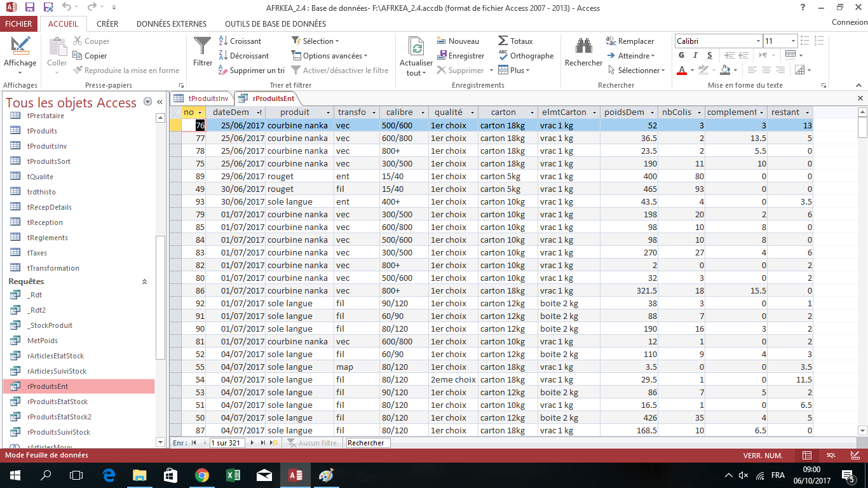Switch to the CRÉER ribbon tab

pyautogui.click(x=107, y=24)
